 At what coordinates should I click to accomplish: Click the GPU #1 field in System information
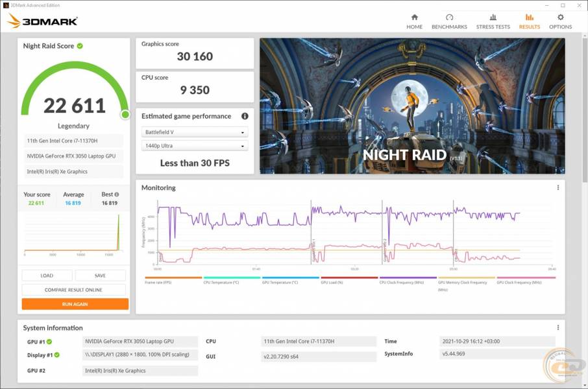[140, 342]
